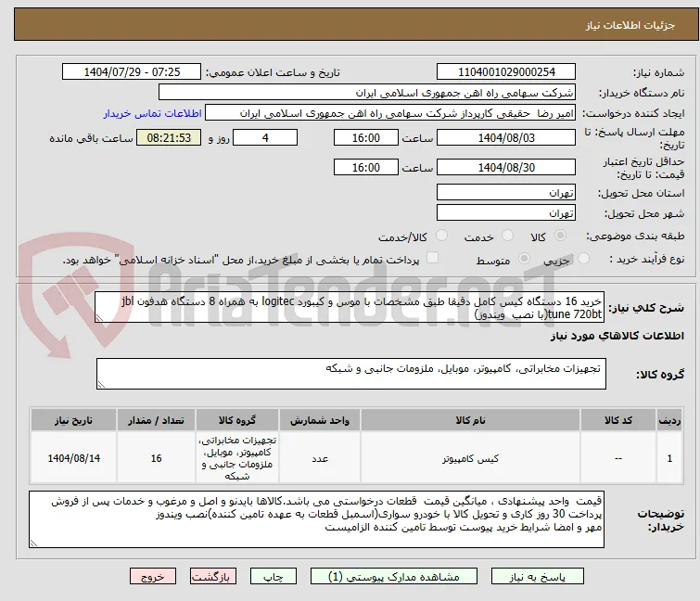Click the 'گروه کالا' textarea

coord(350,374)
